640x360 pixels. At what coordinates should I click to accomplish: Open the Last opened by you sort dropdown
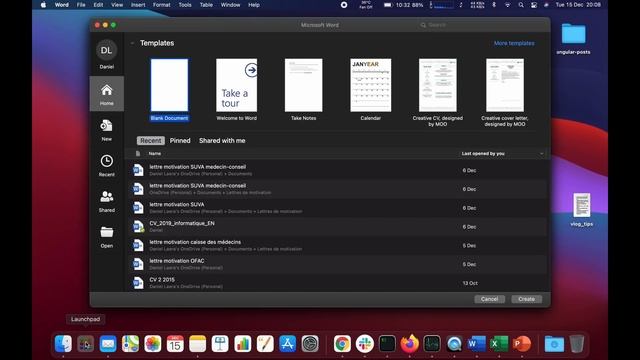(x=542, y=154)
